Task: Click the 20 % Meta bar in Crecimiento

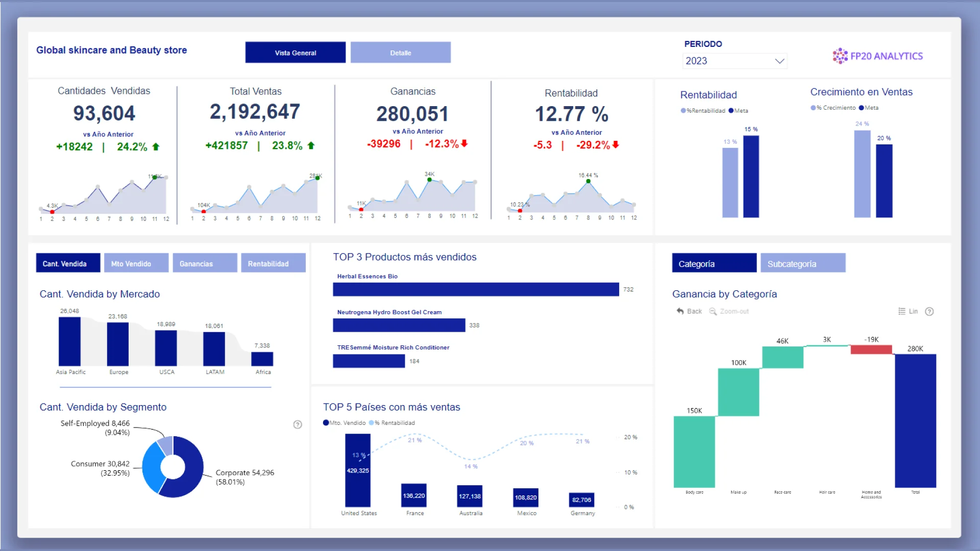Action: coord(884,181)
